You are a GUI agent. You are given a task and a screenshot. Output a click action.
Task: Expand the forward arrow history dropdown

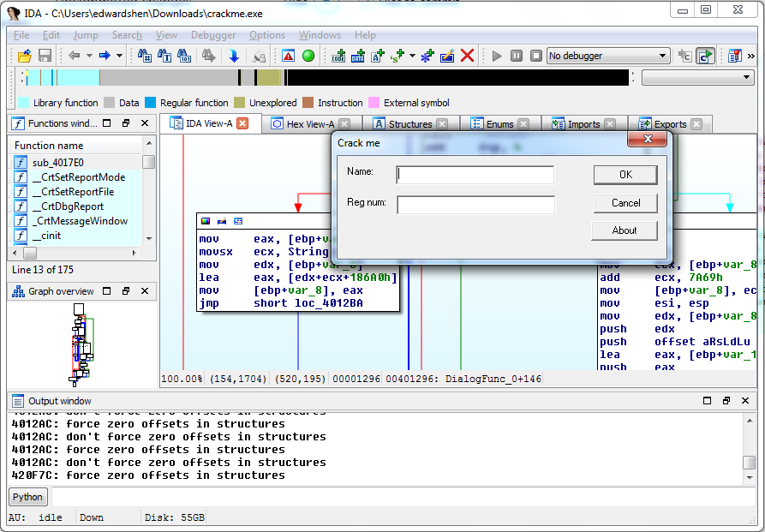120,56
